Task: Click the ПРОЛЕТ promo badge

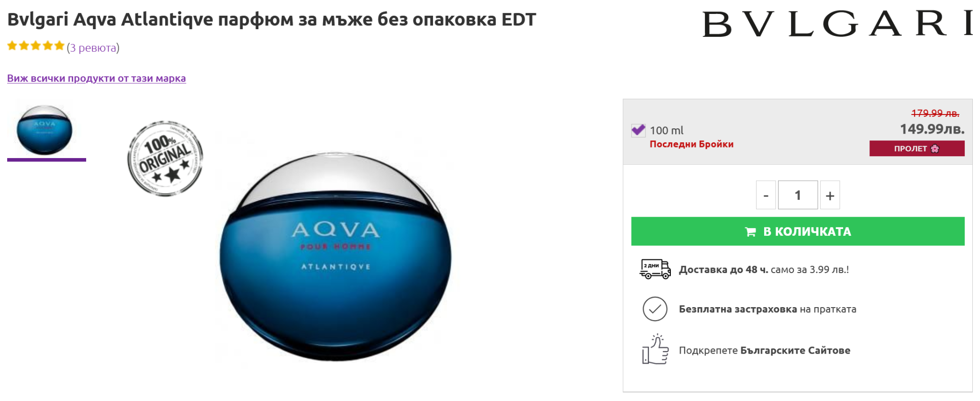Action: [x=917, y=149]
